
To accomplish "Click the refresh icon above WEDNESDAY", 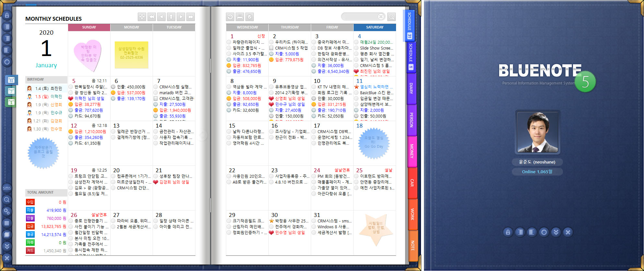I will (x=230, y=17).
